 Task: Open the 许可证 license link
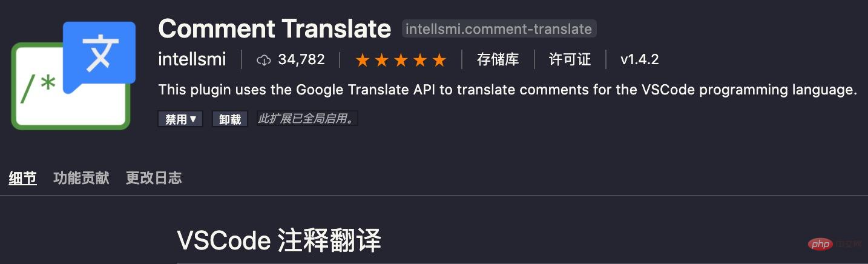tap(570, 59)
